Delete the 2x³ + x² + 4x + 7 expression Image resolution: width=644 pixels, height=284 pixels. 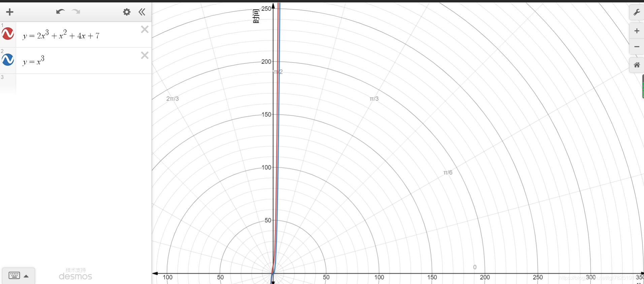pyautogui.click(x=144, y=30)
